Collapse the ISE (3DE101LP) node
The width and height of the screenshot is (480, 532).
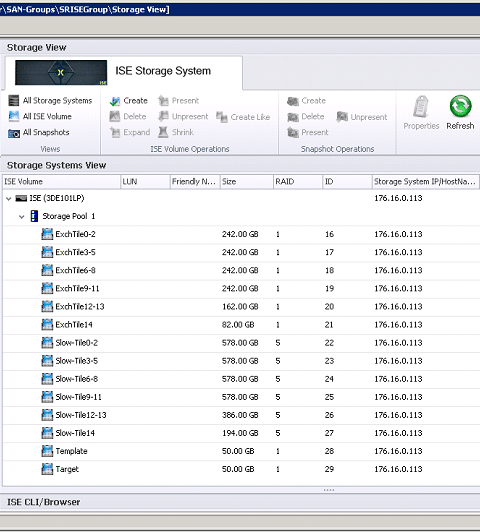pyautogui.click(x=9, y=198)
